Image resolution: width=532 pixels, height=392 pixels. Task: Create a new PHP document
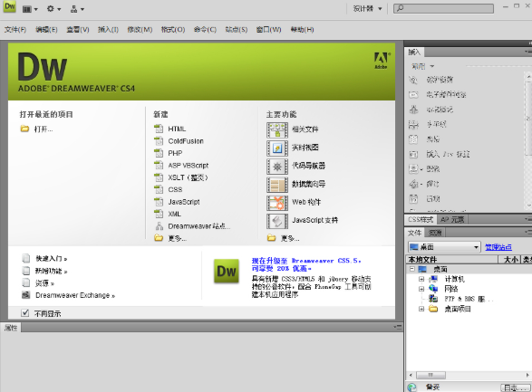point(169,153)
